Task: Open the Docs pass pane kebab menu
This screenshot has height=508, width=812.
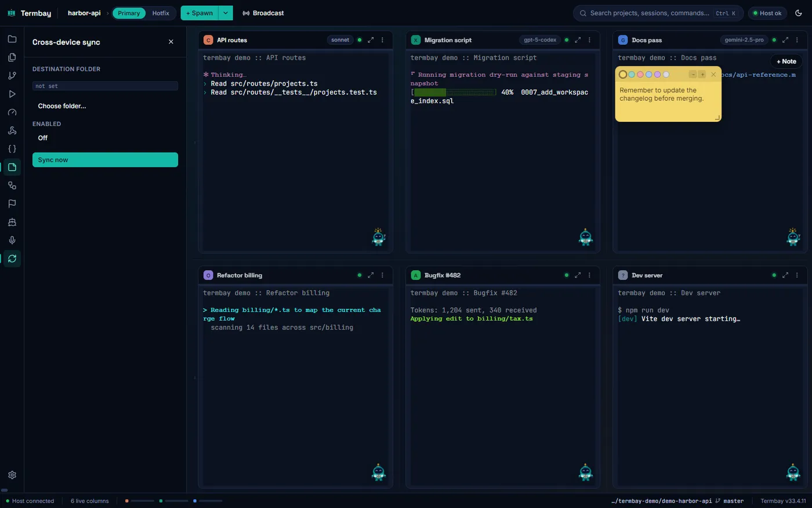Action: pos(797,40)
